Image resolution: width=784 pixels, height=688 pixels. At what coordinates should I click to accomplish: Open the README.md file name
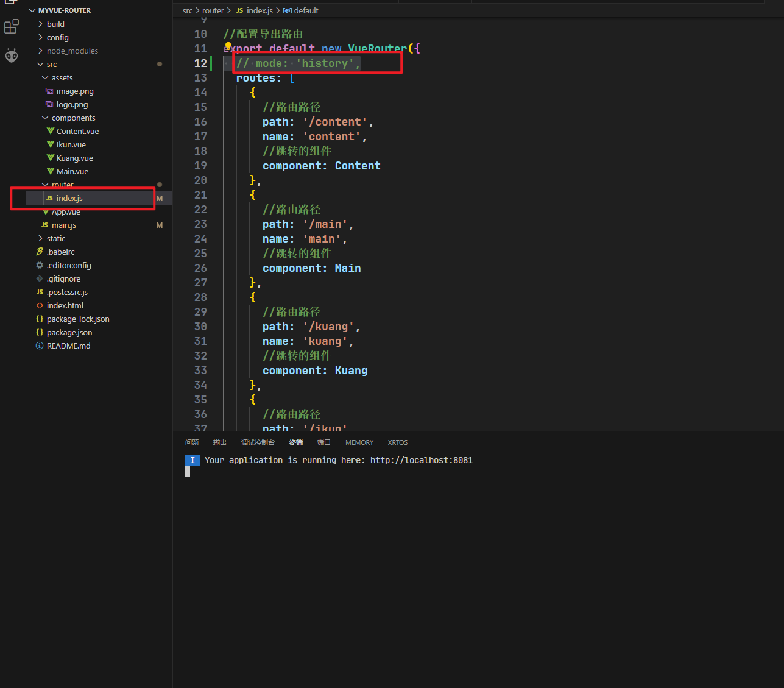coord(68,346)
